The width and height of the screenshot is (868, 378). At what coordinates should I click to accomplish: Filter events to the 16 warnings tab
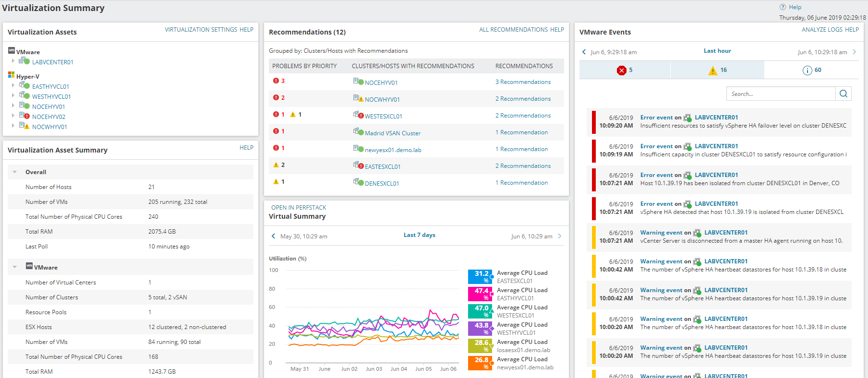(717, 70)
